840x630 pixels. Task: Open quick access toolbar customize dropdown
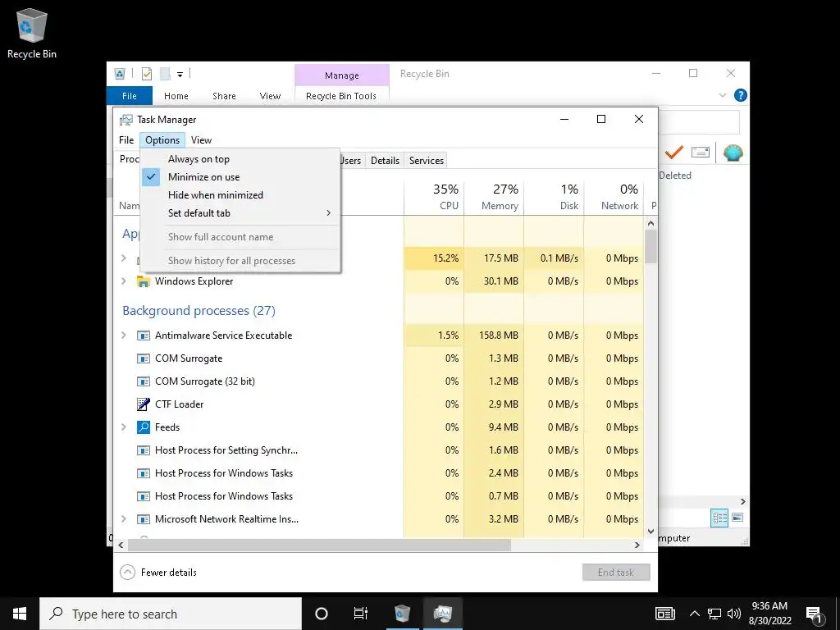180,75
